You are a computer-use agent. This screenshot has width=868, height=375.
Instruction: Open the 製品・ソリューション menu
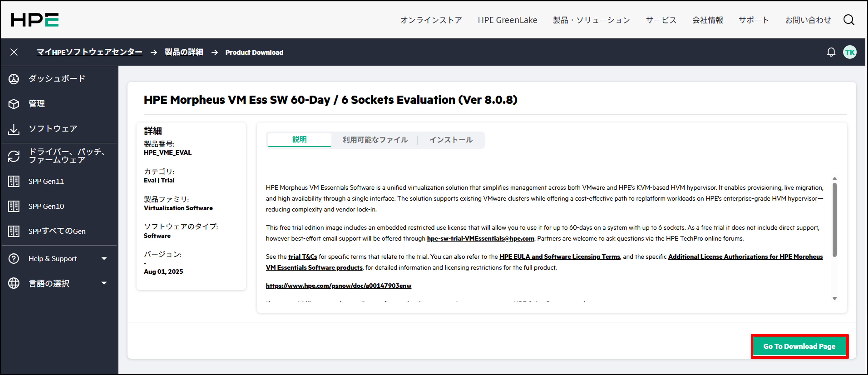click(591, 20)
